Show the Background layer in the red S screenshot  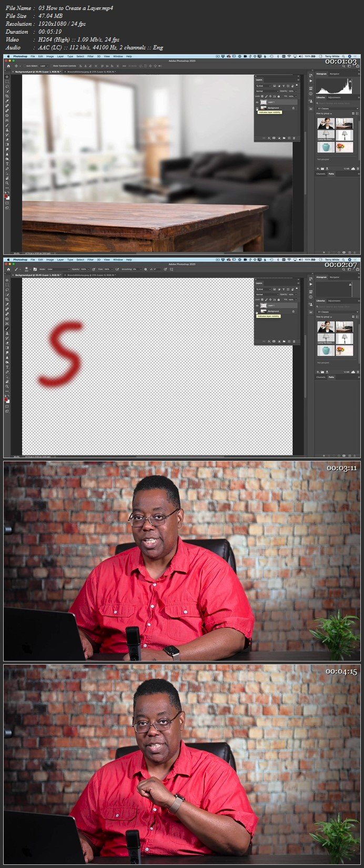[x=257, y=312]
